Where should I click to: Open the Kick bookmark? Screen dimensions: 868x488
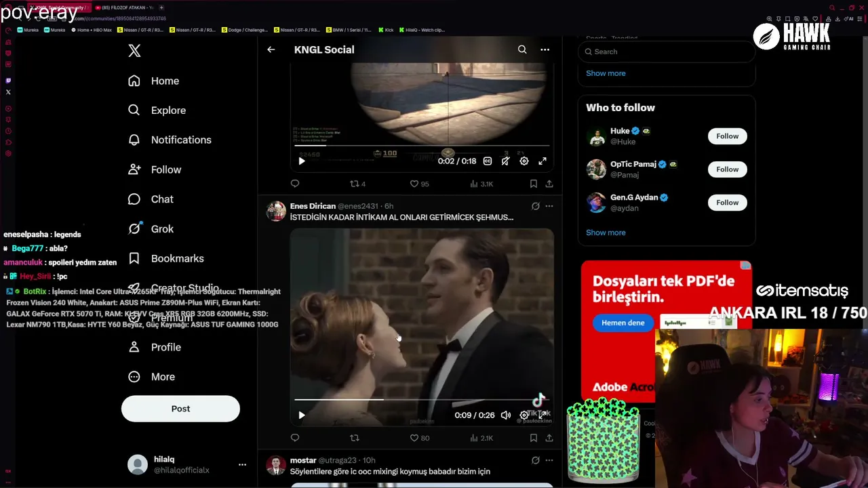tap(386, 30)
